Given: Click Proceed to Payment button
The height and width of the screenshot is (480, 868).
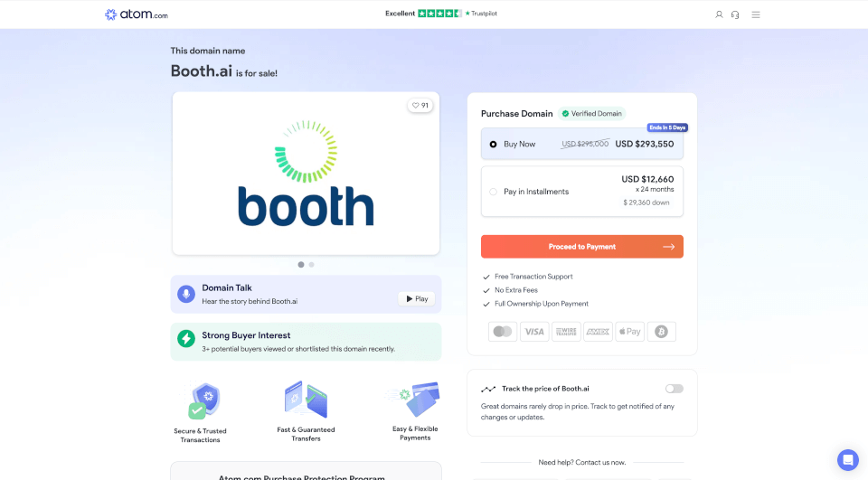Looking at the screenshot, I should [581, 247].
